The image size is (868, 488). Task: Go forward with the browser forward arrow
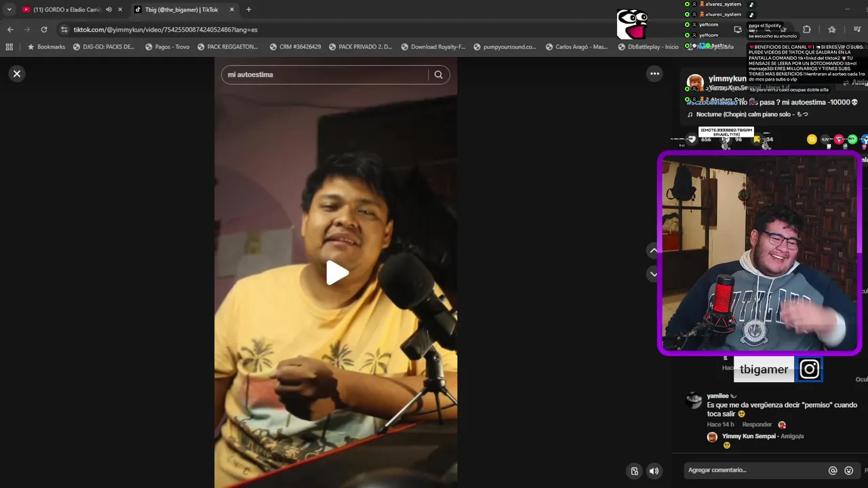(27, 30)
